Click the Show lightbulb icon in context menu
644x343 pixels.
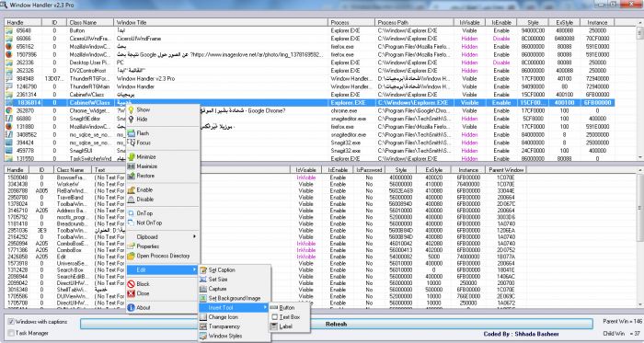click(131, 110)
